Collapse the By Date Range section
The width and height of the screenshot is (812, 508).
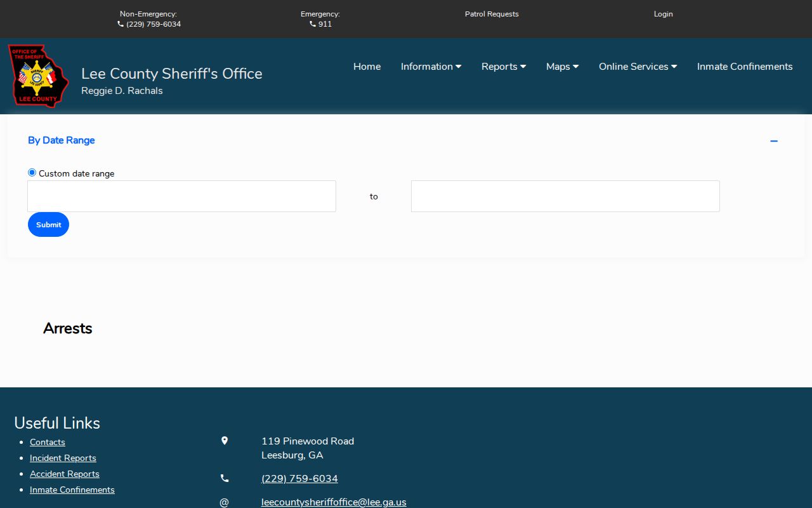point(774,141)
